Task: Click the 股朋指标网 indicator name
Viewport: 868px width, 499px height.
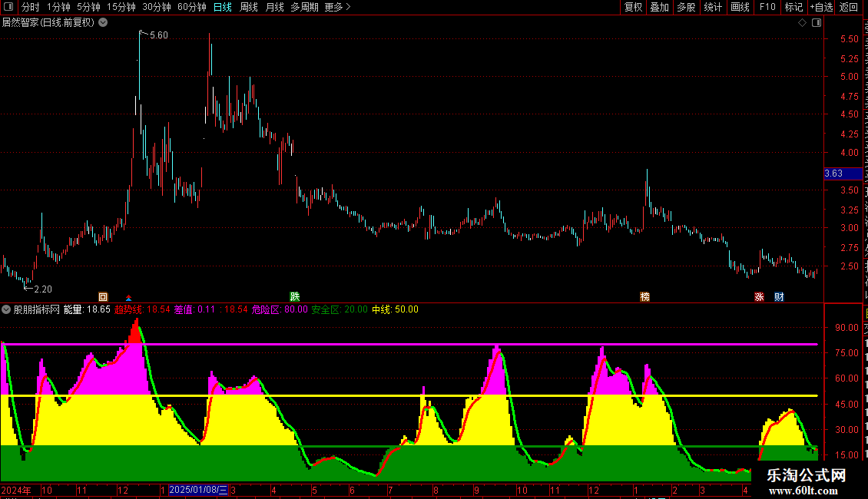Action: (x=37, y=310)
